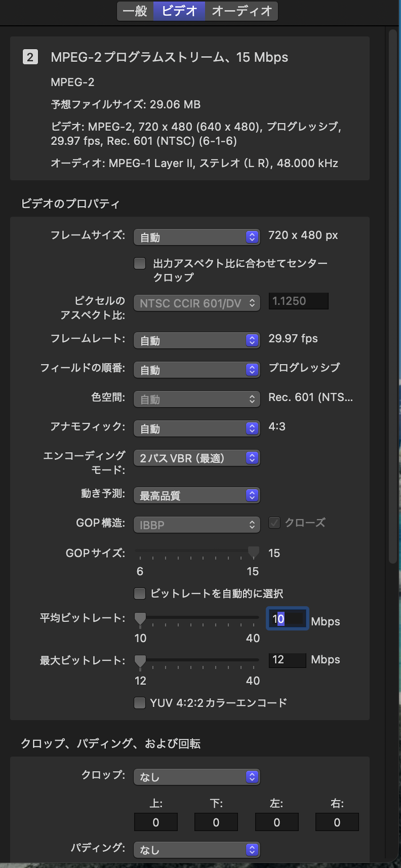
Task: Click the 上 crop value field
Action: click(x=156, y=822)
